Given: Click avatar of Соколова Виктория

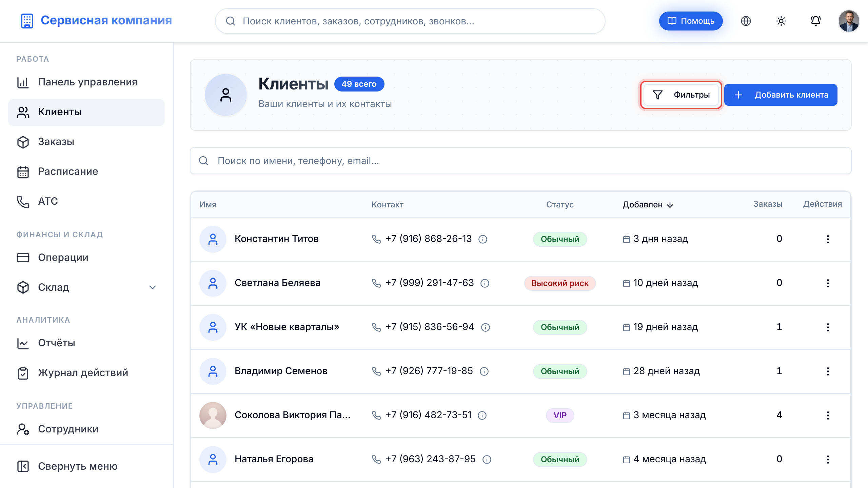Looking at the screenshot, I should (x=213, y=415).
